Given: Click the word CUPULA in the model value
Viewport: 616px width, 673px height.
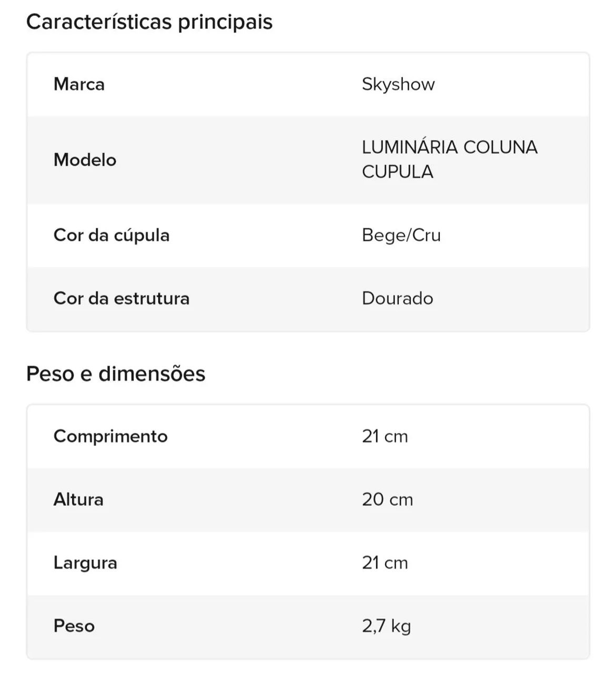Looking at the screenshot, I should 398,172.
